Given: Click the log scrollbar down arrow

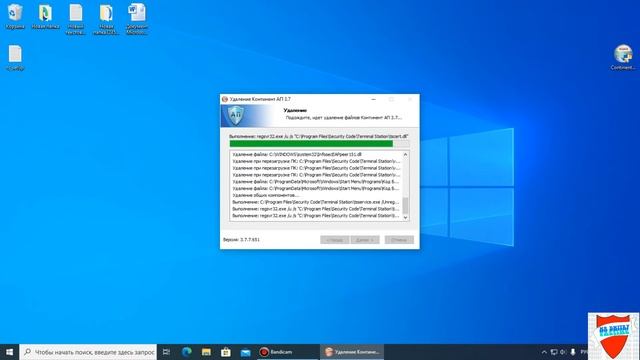Looking at the screenshot, I should click(405, 218).
